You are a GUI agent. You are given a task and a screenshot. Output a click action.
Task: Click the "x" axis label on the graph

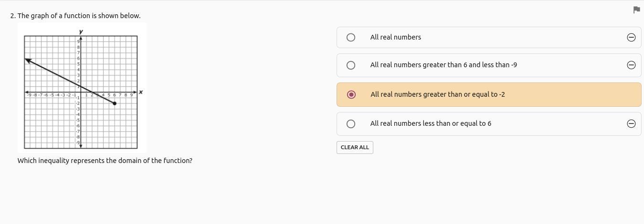click(141, 92)
